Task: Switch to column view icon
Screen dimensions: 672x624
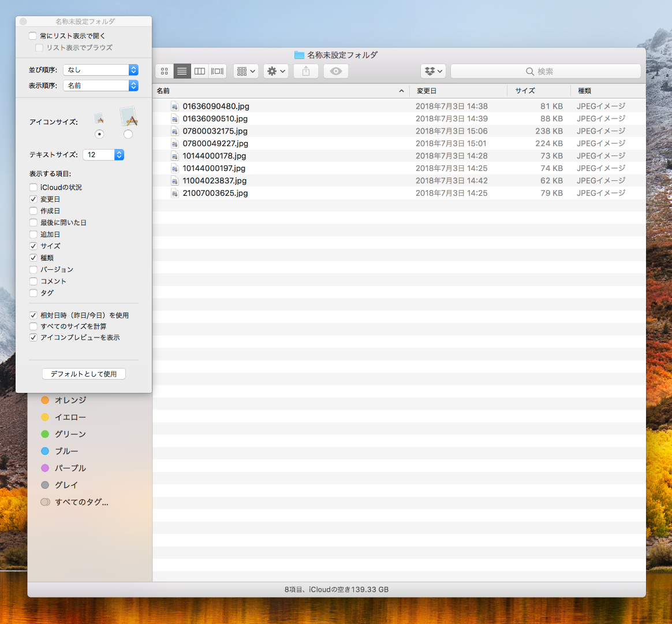Action: coord(200,71)
